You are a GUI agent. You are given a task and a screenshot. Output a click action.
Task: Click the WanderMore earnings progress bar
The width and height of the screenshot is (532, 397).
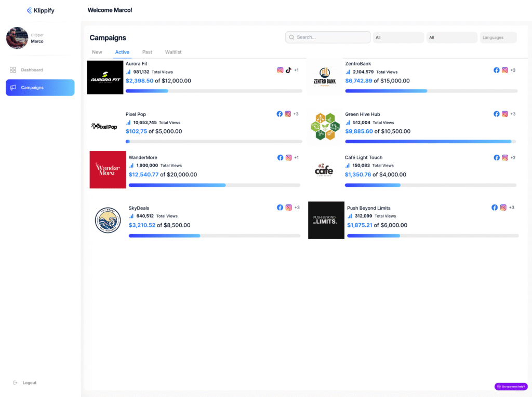coord(214,185)
